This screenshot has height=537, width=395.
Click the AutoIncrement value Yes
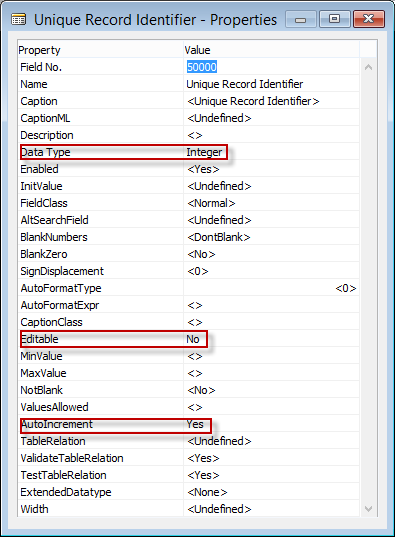[195, 424]
